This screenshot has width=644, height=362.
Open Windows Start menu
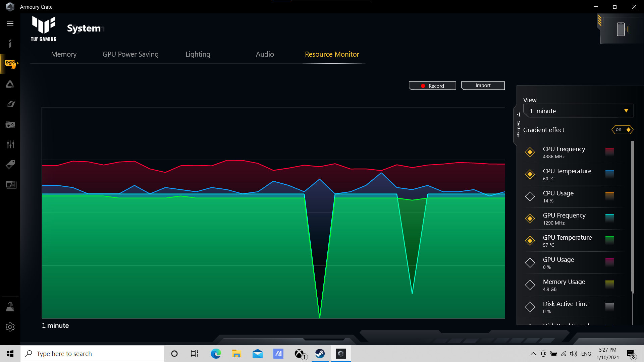click(10, 354)
